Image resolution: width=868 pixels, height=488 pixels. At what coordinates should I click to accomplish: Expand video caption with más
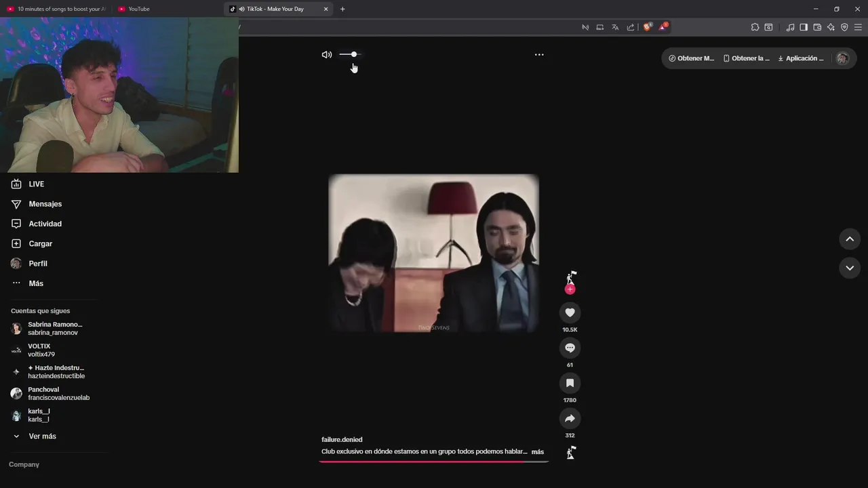tap(537, 451)
